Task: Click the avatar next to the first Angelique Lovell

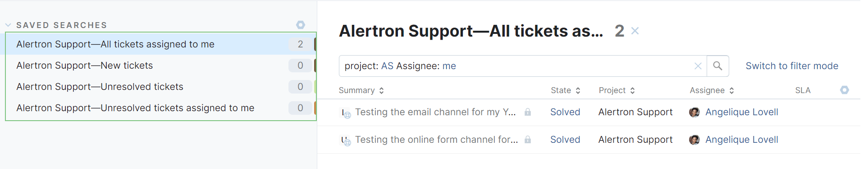Action: [x=694, y=112]
